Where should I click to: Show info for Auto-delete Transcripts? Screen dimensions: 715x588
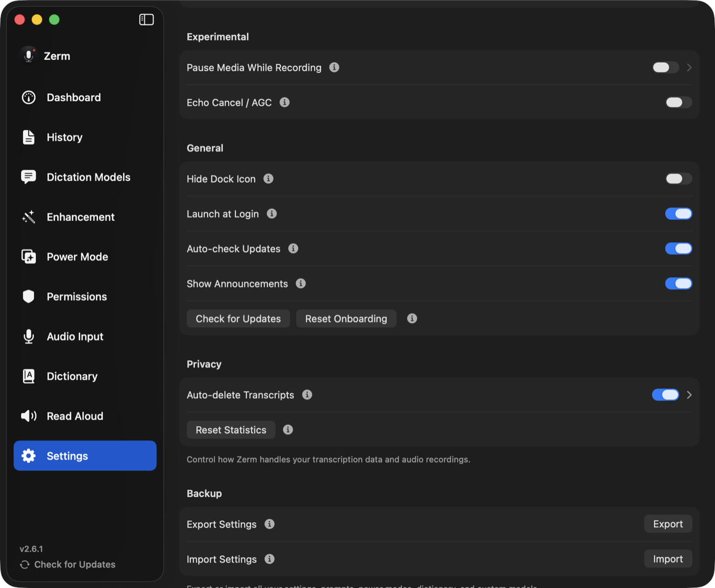(x=307, y=395)
